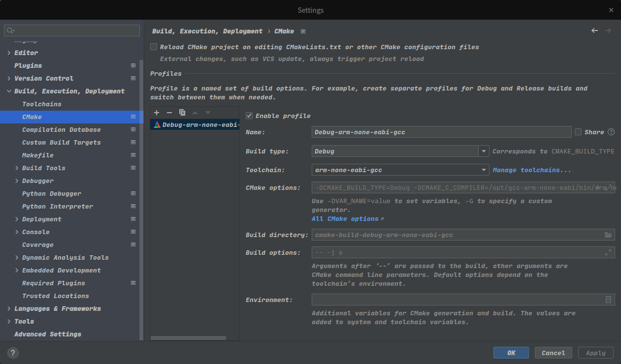Expand the CMake options field

(609, 187)
